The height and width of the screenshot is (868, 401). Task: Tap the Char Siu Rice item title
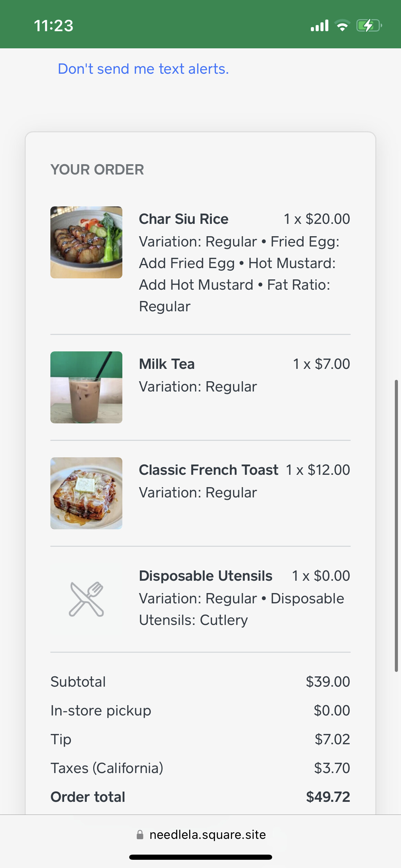184,219
